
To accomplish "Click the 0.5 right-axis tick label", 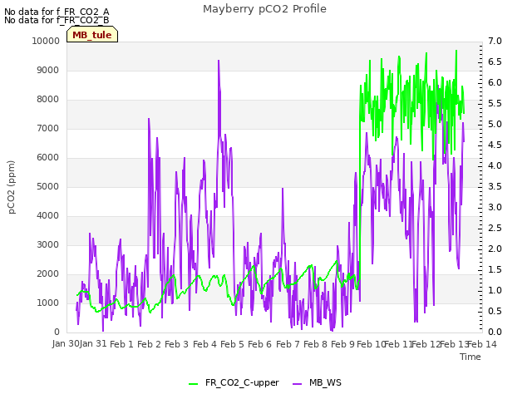I will click(495, 311).
